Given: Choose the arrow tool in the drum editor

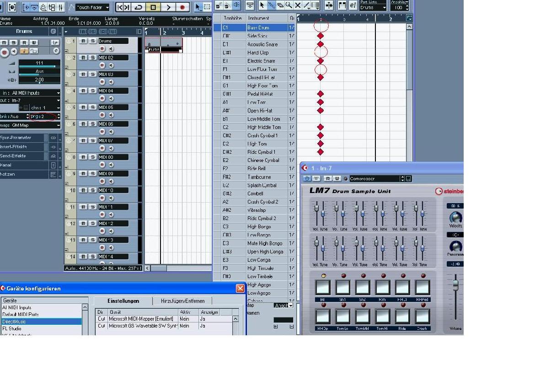Looking at the screenshot, I should (x=262, y=5).
